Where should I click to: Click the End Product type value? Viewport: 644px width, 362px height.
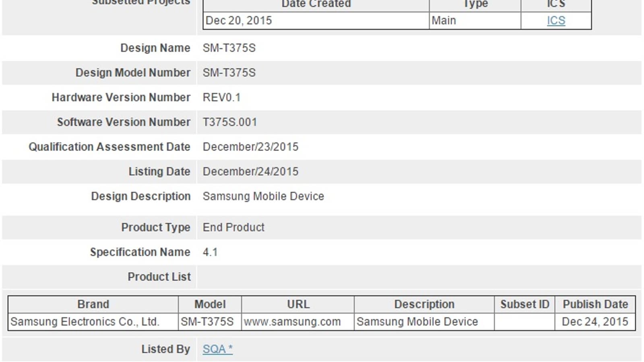click(233, 227)
